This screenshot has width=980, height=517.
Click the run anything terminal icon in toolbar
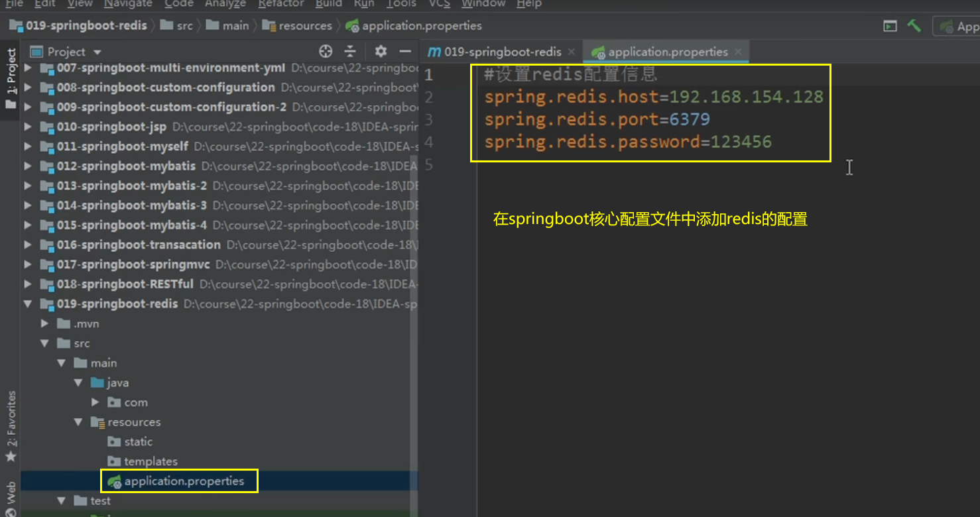890,27
